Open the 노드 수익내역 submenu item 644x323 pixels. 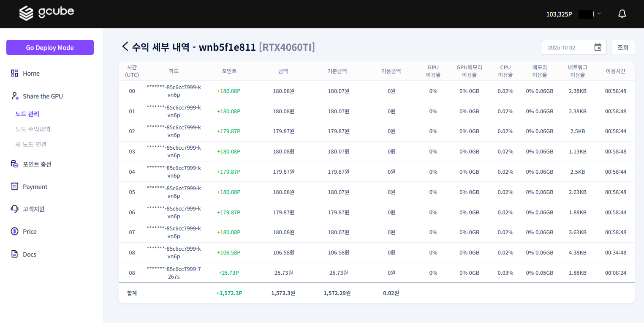33,129
